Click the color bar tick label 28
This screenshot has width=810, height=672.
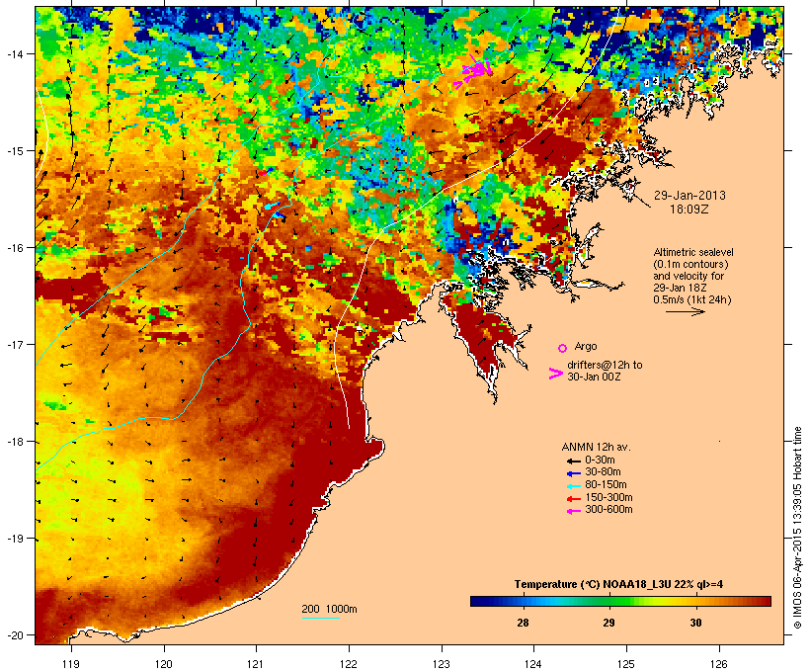pyautogui.click(x=523, y=623)
